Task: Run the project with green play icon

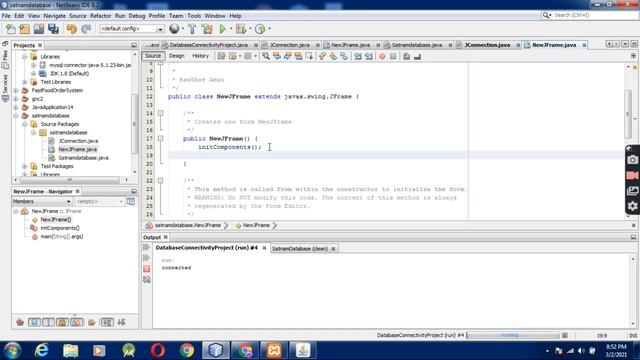Action: click(x=222, y=29)
